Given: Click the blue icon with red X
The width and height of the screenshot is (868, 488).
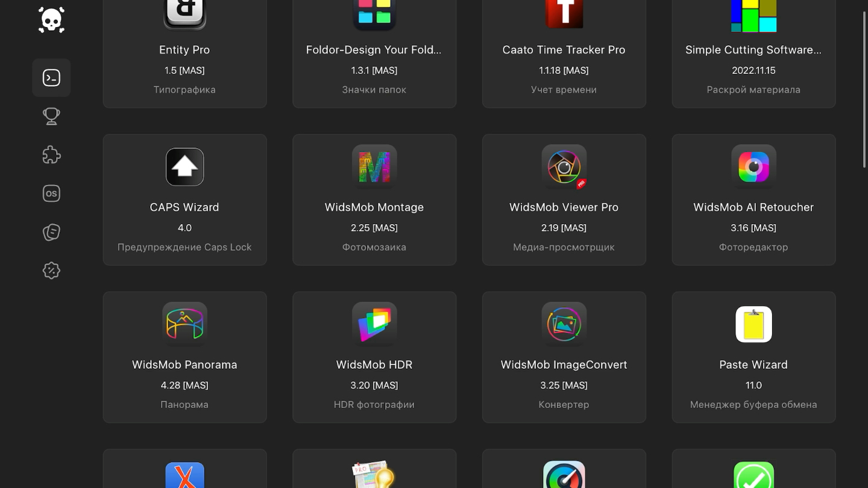Looking at the screenshot, I should 184,475.
